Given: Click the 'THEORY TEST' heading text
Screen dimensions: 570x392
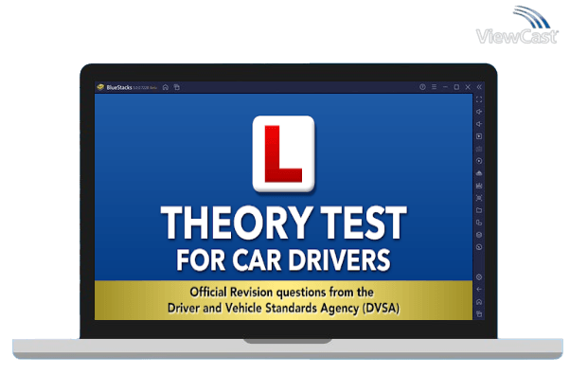Looking at the screenshot, I should pyautogui.click(x=283, y=223).
